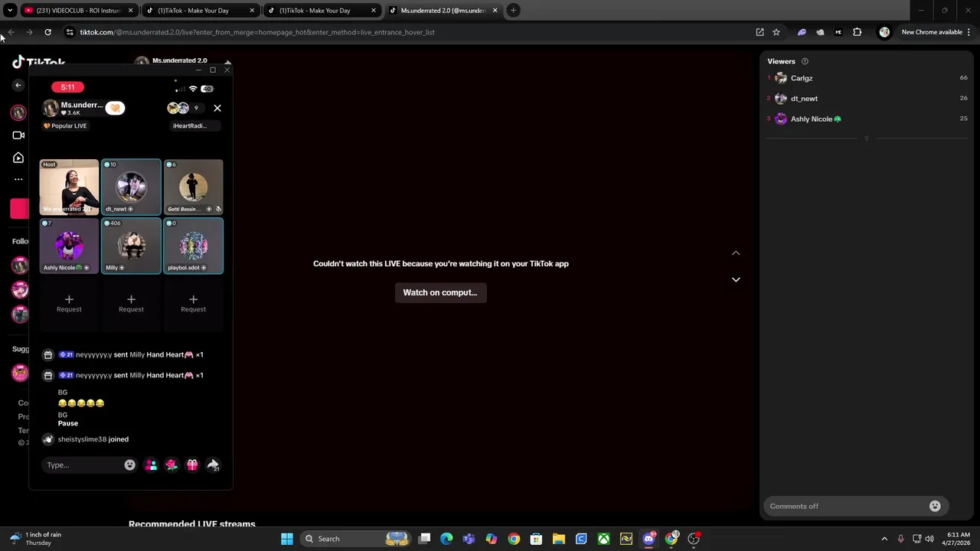Open the Extensions puzzle icon
Viewport: 980px width, 551px height.
point(857,32)
